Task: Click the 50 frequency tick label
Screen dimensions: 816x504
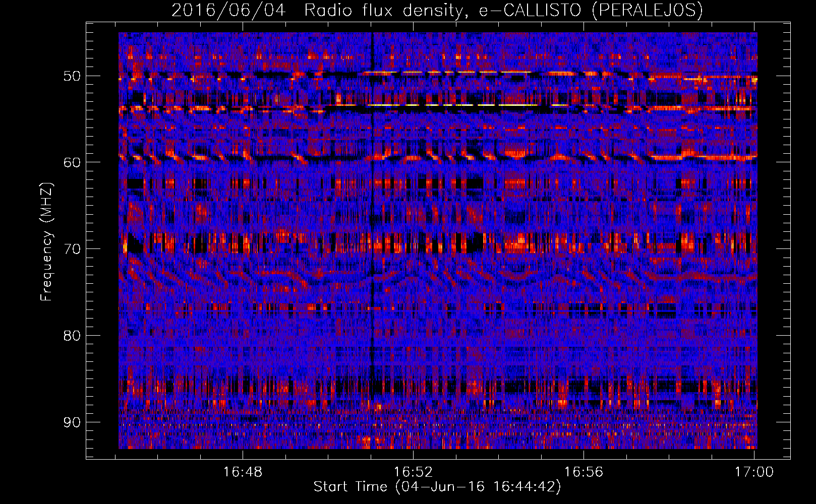Action: pyautogui.click(x=72, y=76)
